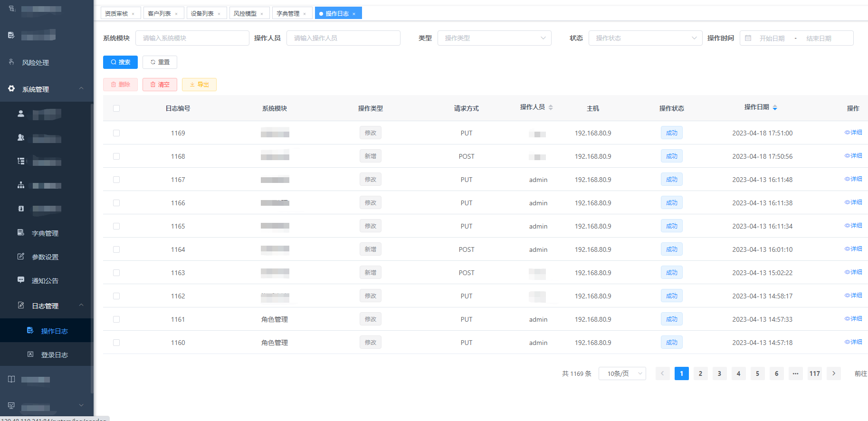Go to page 2
The image size is (868, 421).
701,373
